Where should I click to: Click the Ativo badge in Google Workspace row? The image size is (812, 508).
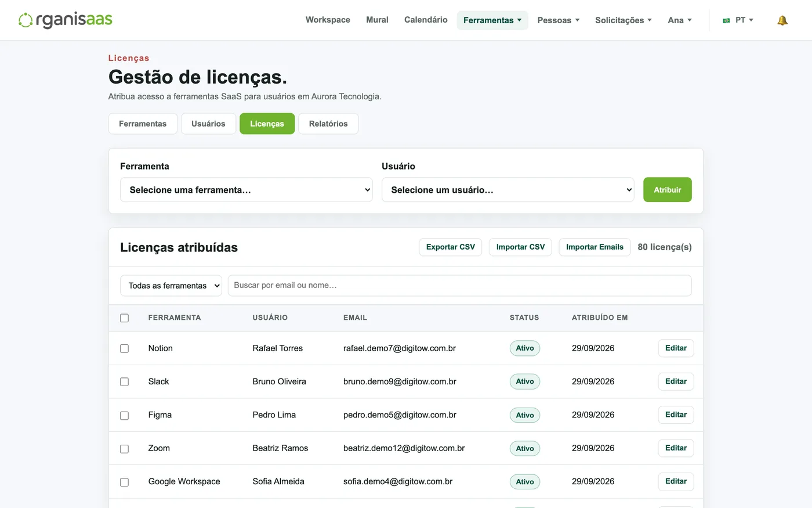[x=525, y=482]
